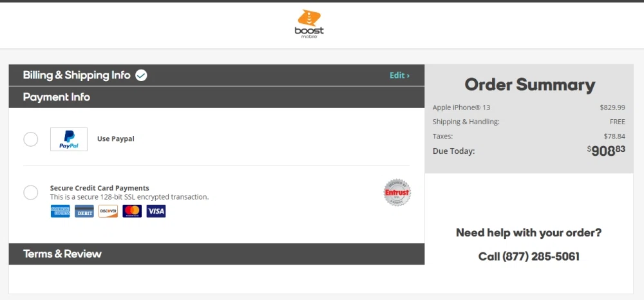
Task: Expand the Terms & Review section
Action: 216,254
